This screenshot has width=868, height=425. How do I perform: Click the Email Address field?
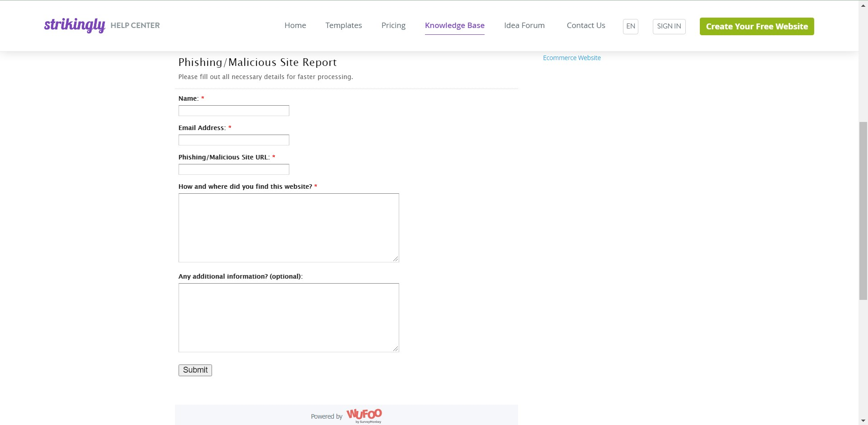click(233, 140)
